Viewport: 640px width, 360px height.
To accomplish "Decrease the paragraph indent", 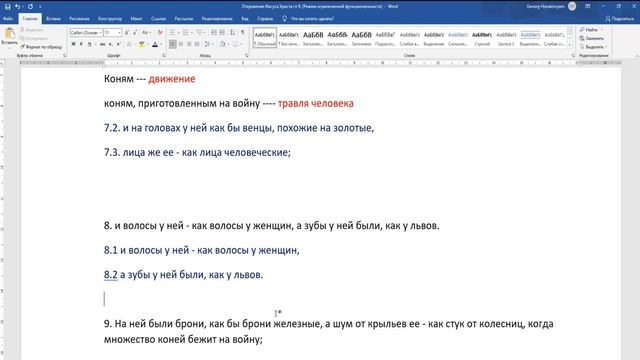I will click(x=213, y=33).
